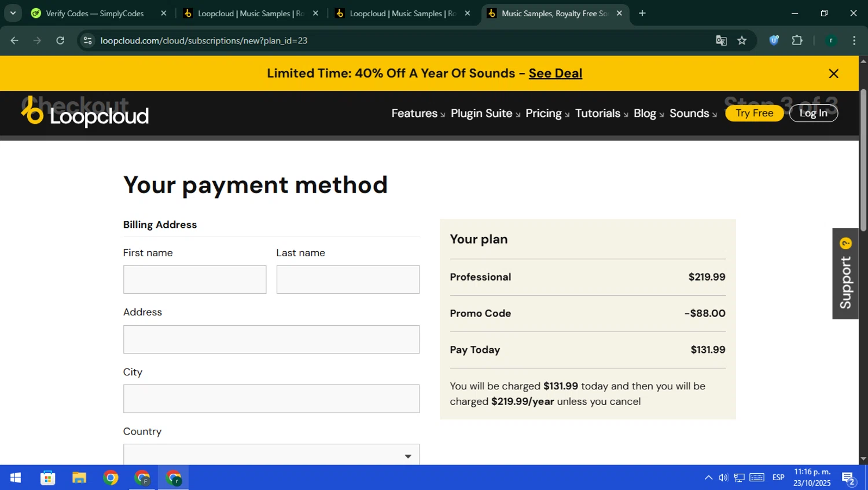Open the Chrome profile avatar

831,40
